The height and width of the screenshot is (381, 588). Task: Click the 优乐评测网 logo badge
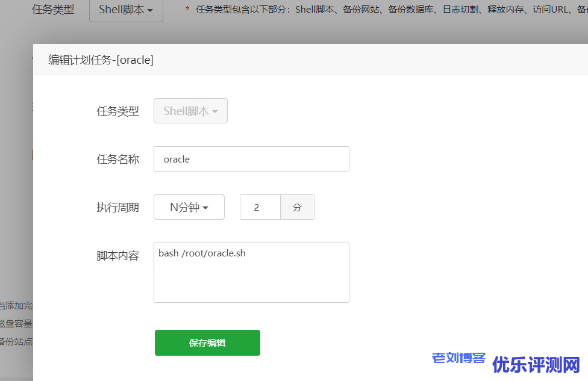[x=536, y=364]
